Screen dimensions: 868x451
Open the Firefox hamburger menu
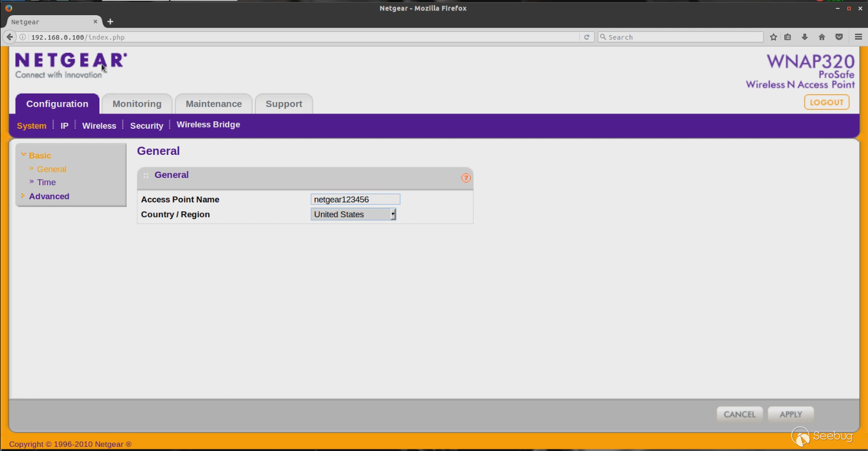coord(859,37)
